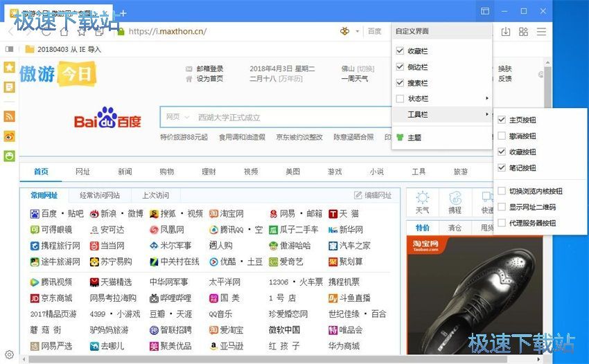Open the main hamburger menu
Viewport: 589px width, 364px height.
tap(541, 32)
